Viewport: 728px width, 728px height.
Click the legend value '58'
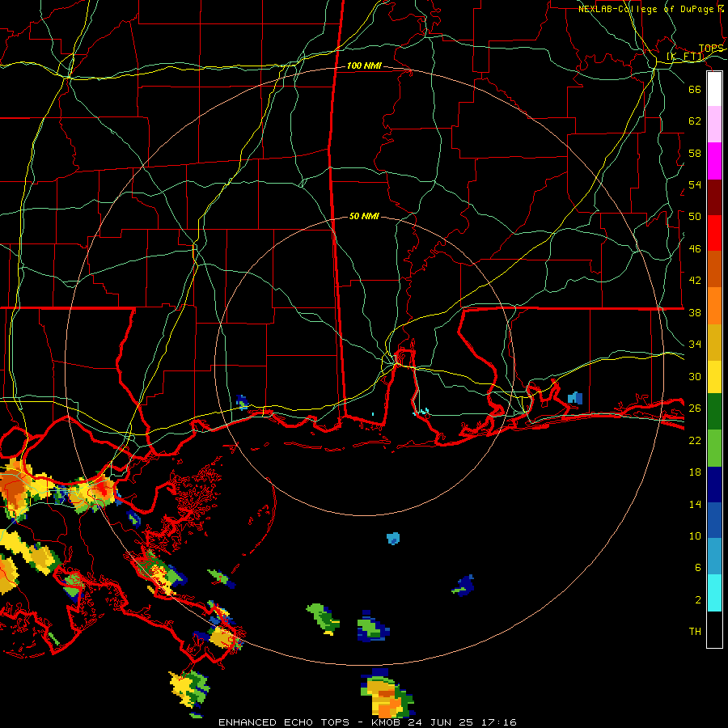695,153
